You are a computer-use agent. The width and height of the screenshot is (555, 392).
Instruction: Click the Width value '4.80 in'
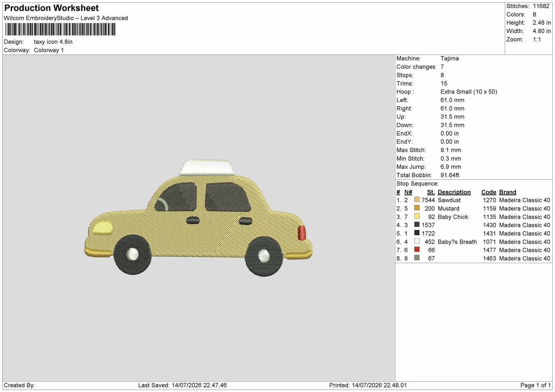point(542,31)
